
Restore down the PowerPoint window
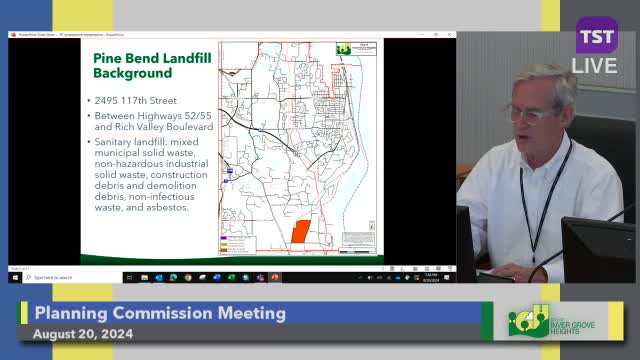[x=436, y=35]
